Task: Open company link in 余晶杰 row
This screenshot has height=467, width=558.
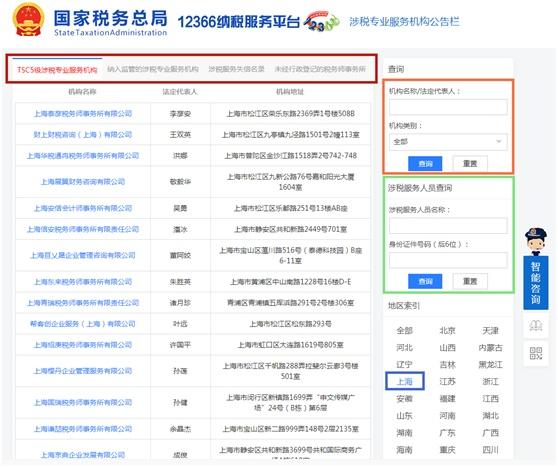Action: (x=83, y=429)
